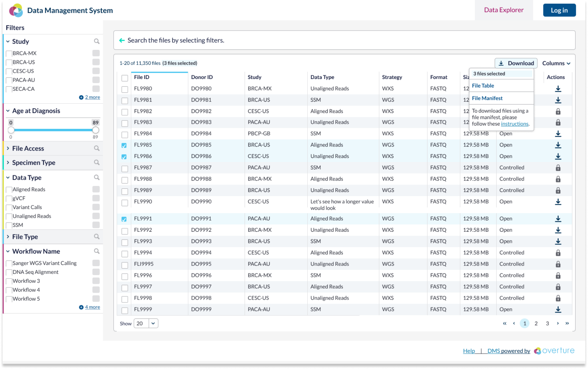Collapse the Data Type filter section
The height and width of the screenshot is (369, 588).
8,178
